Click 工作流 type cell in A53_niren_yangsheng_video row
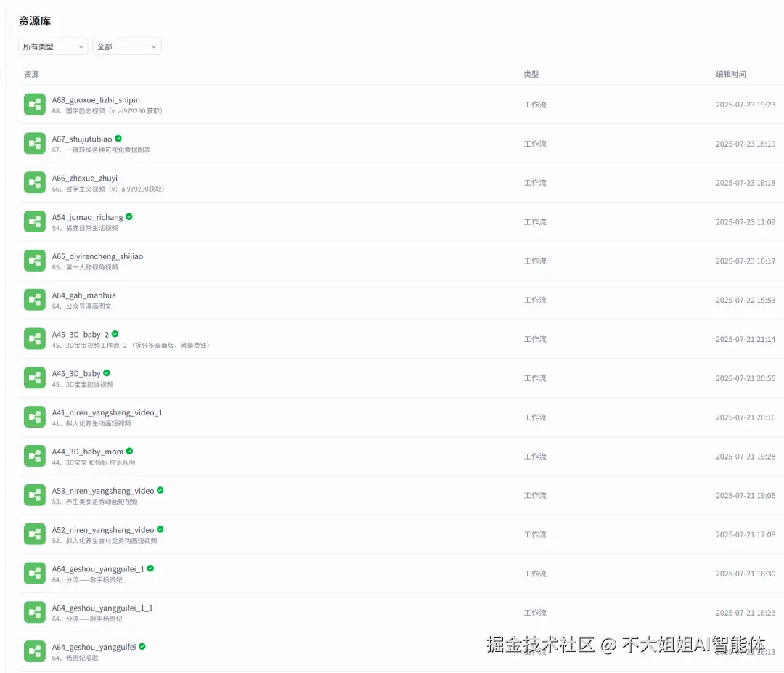Screen dimensions: 784x673 [x=535, y=495]
